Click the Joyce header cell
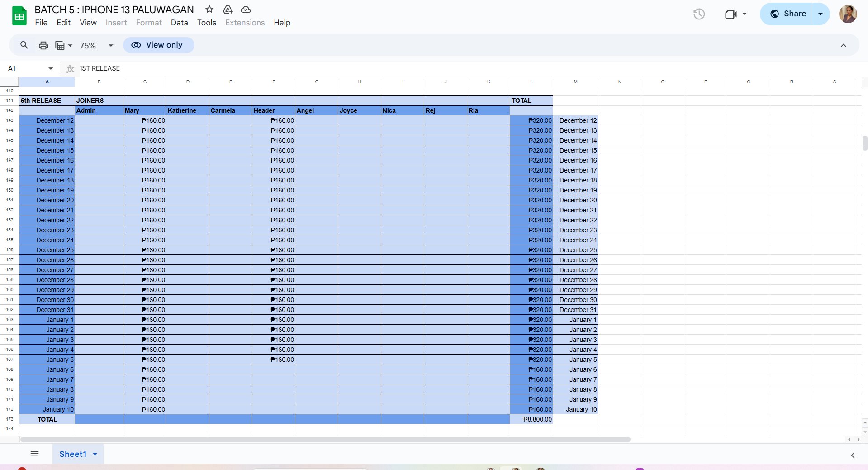The height and width of the screenshot is (470, 868). coord(360,110)
